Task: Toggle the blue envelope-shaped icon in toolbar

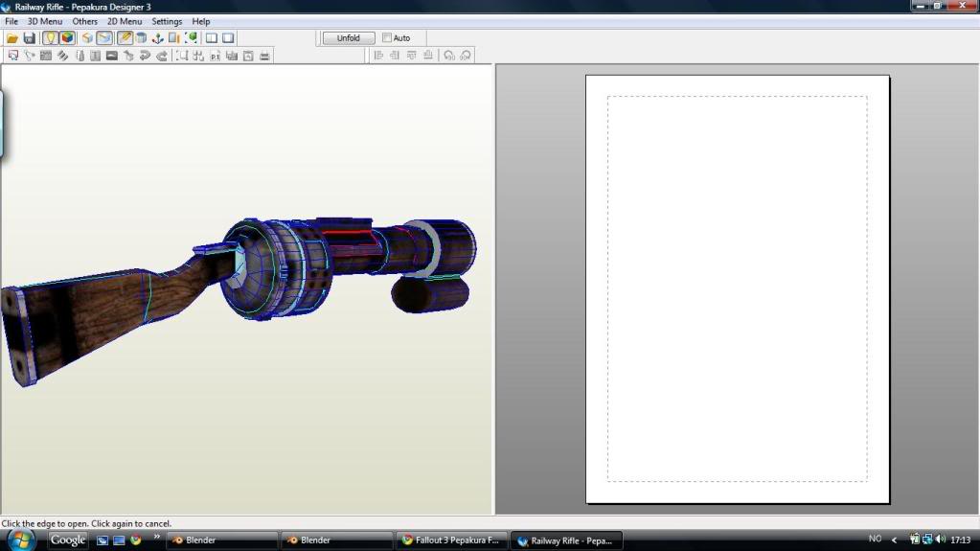Action: [x=104, y=38]
